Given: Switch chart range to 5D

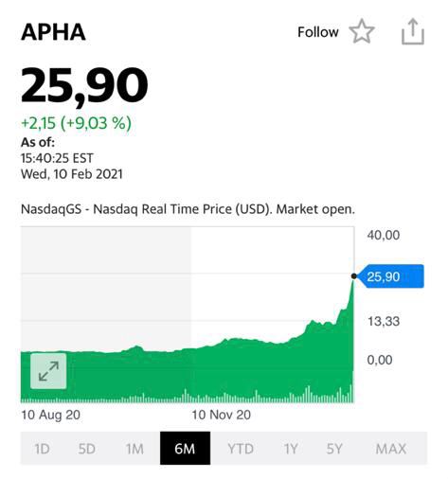Looking at the screenshot, I should [x=86, y=449].
